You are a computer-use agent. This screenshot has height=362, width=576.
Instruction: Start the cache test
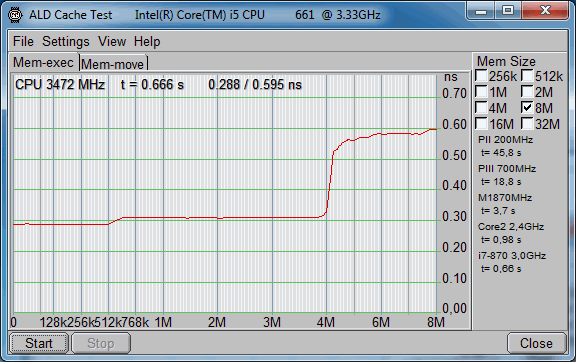[x=39, y=343]
